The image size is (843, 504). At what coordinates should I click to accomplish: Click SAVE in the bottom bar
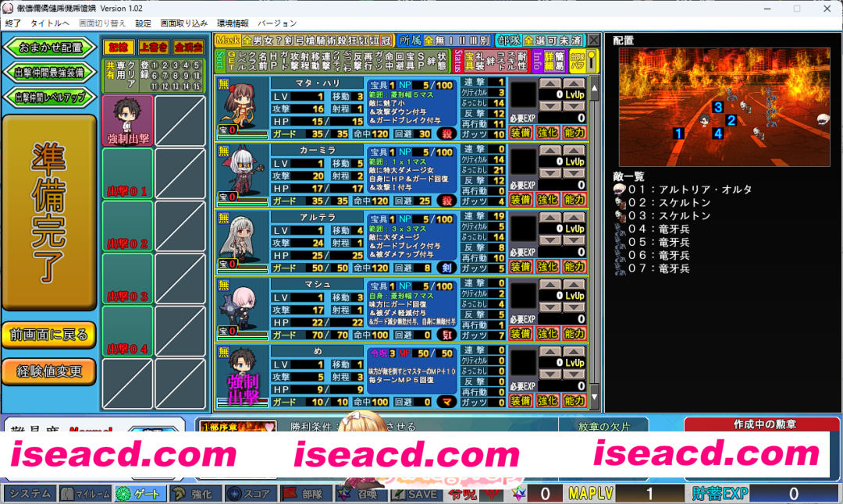pyautogui.click(x=415, y=494)
